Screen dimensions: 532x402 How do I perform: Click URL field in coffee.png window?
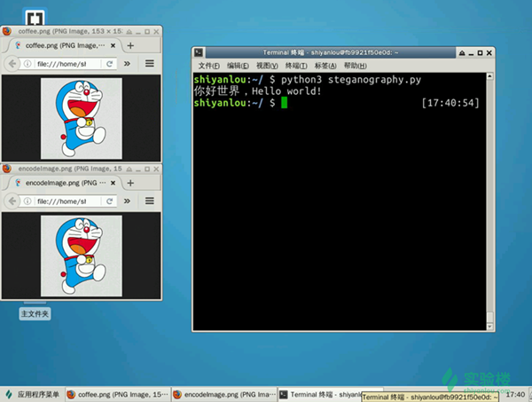tap(68, 64)
